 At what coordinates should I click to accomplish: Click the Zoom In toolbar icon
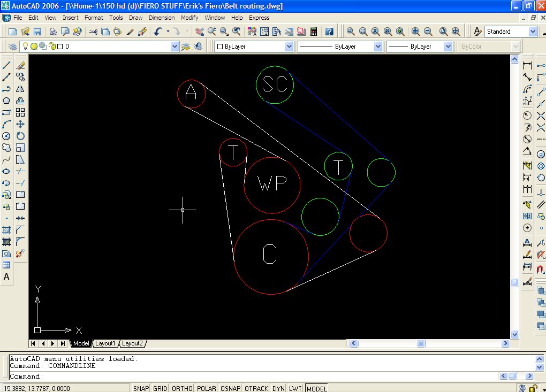tap(415, 32)
